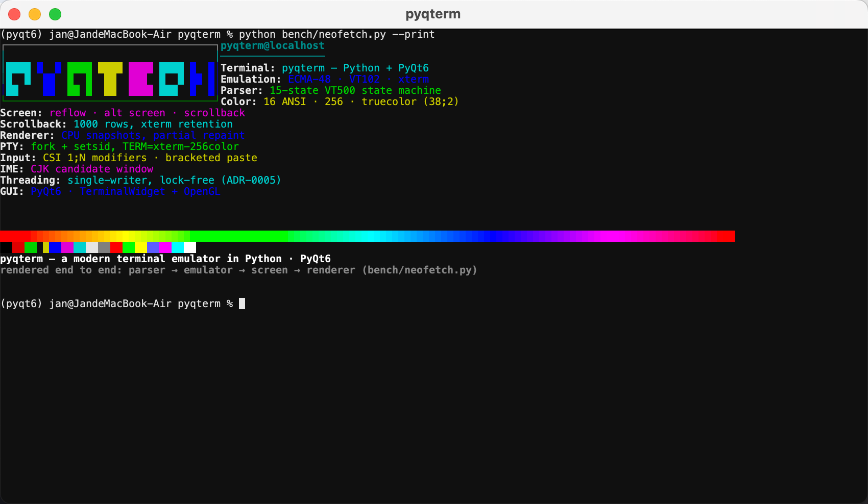Click the black ANSI color swatch
The image size is (868, 504).
click(6, 247)
